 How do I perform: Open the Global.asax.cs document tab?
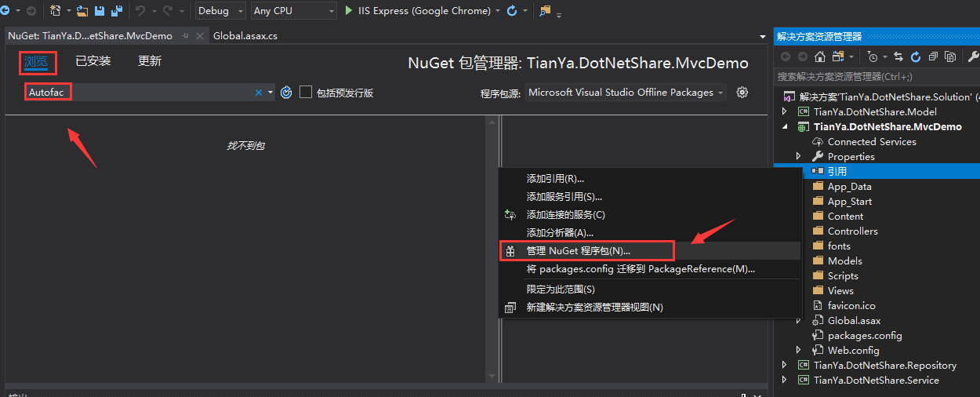pos(245,36)
